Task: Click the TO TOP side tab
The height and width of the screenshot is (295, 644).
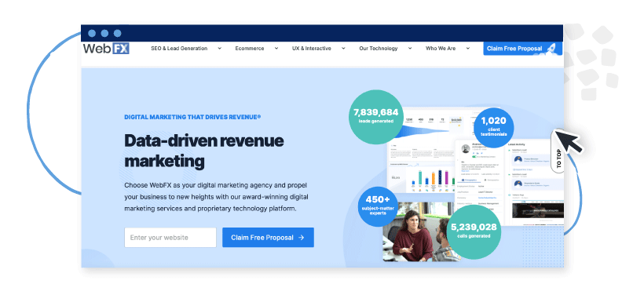Action: tap(558, 158)
